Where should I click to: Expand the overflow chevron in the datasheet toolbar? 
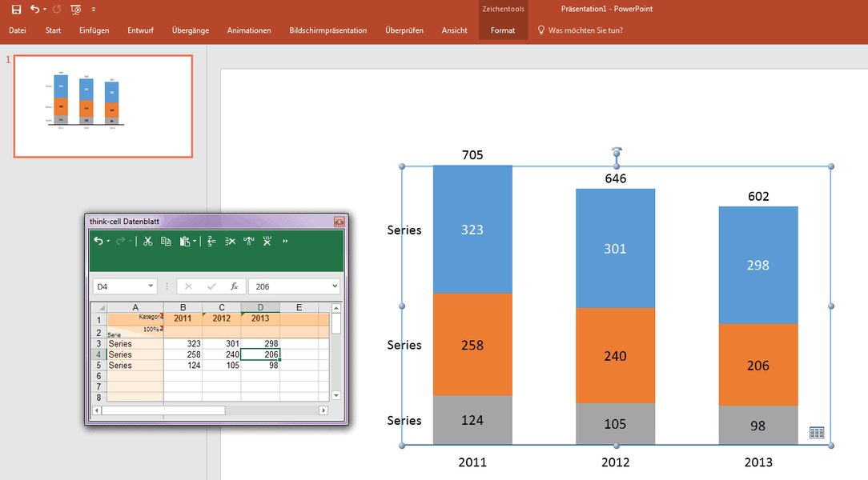tap(284, 242)
